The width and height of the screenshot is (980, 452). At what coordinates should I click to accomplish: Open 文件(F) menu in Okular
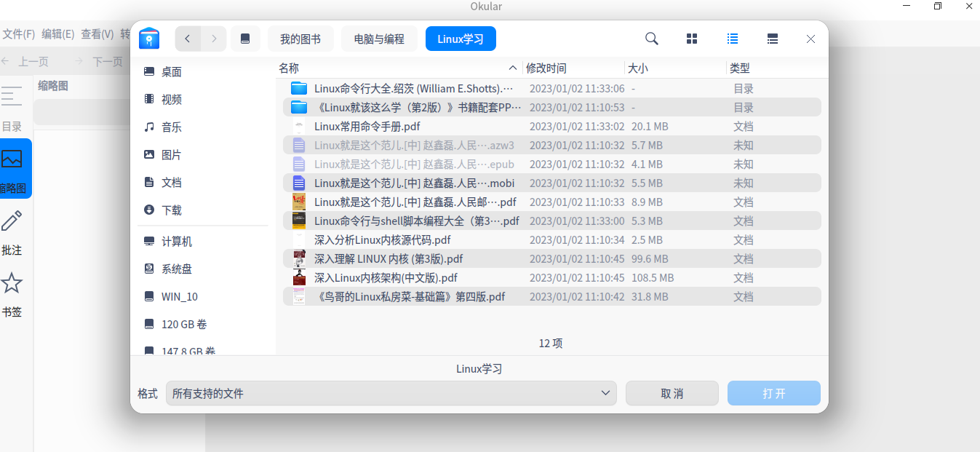(x=18, y=34)
